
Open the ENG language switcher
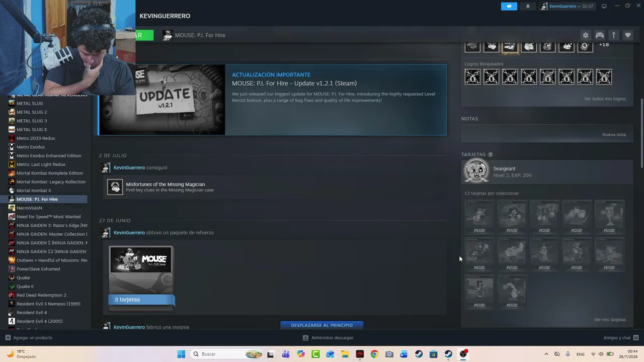tap(581, 354)
